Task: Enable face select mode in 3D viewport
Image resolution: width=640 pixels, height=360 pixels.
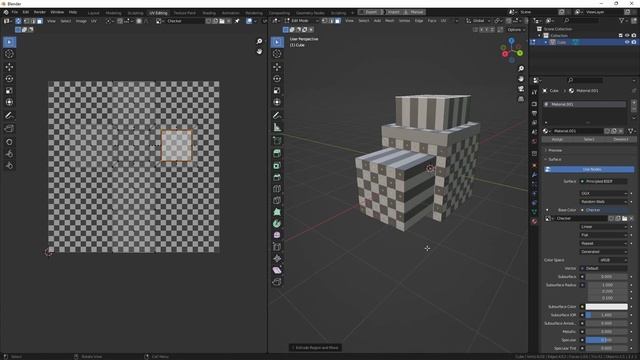Action: (x=338, y=21)
